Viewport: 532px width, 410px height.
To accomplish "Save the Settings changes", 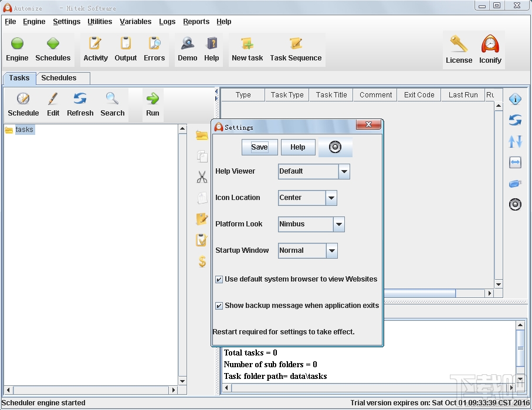I will click(x=259, y=147).
